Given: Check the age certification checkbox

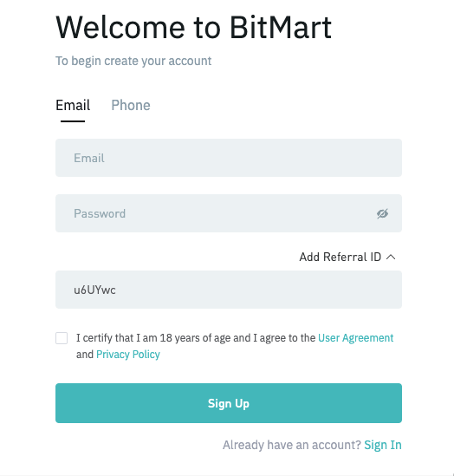Looking at the screenshot, I should 62,338.
